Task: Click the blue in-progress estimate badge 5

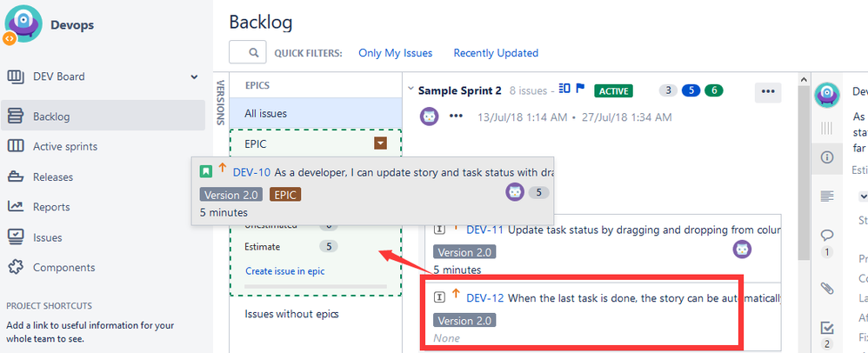Action: click(x=691, y=90)
